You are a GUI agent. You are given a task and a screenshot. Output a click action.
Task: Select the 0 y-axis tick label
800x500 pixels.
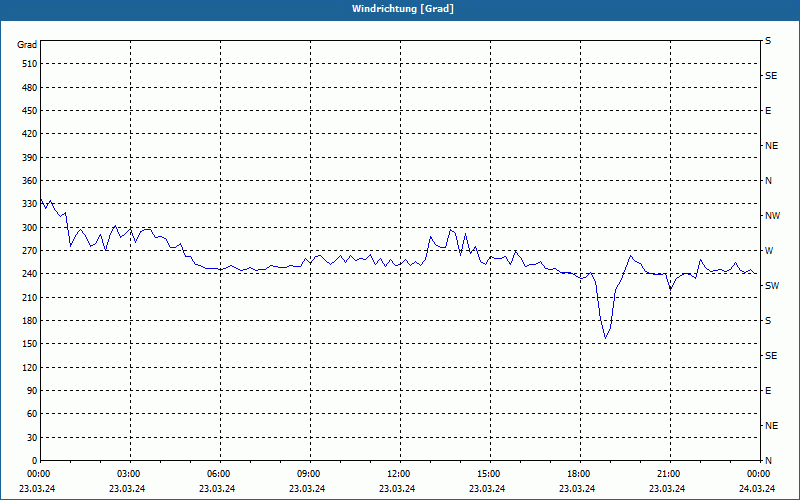[35, 461]
